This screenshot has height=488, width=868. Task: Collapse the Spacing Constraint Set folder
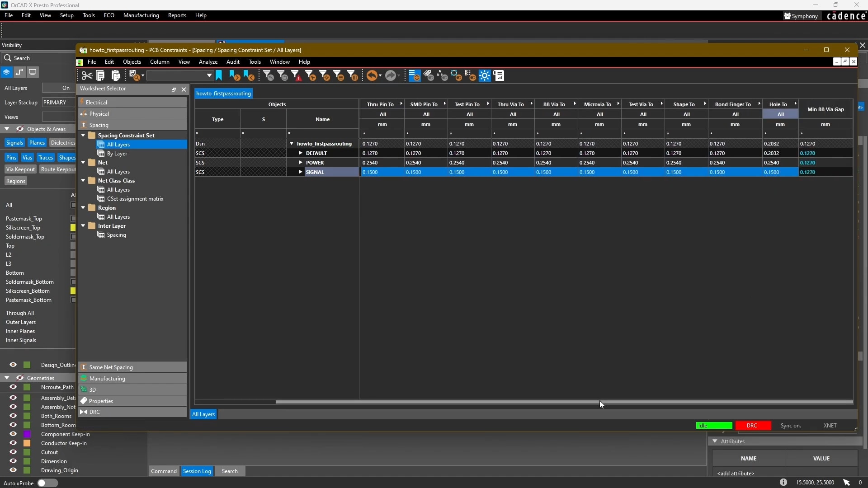click(x=83, y=135)
